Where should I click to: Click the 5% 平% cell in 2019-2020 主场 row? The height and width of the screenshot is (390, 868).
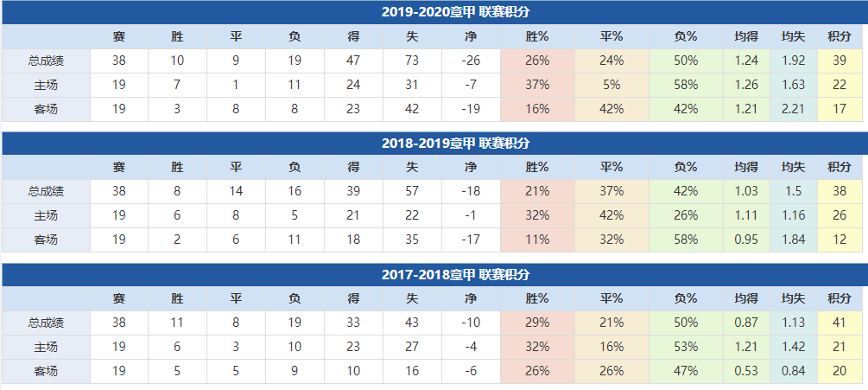[x=611, y=85]
